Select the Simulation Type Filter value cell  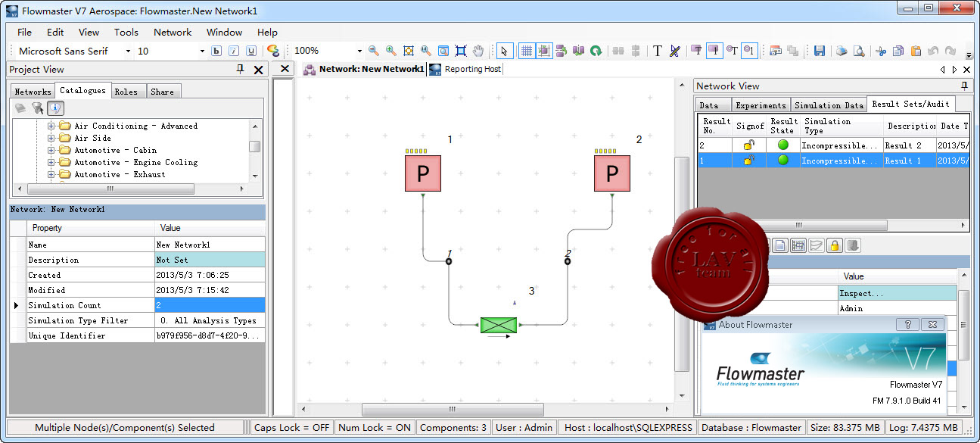210,320
